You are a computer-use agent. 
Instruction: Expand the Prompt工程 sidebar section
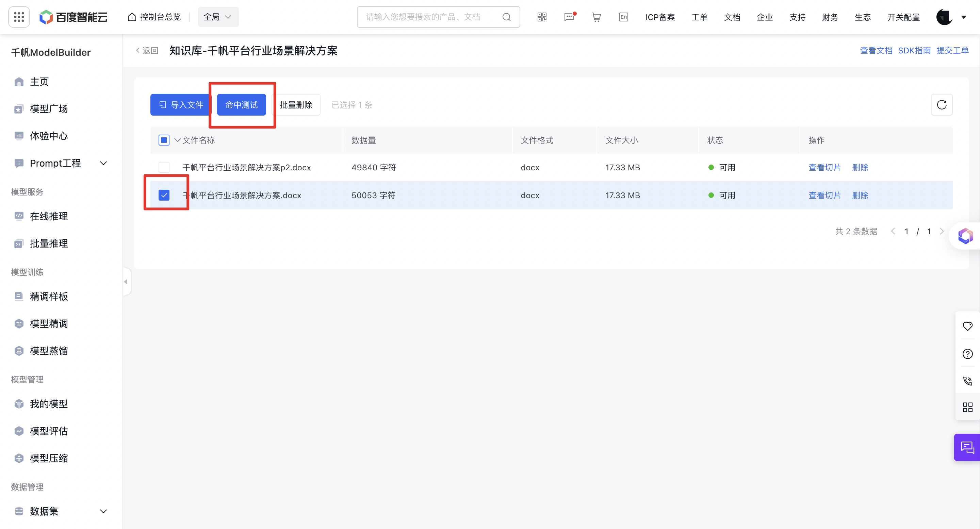click(103, 164)
